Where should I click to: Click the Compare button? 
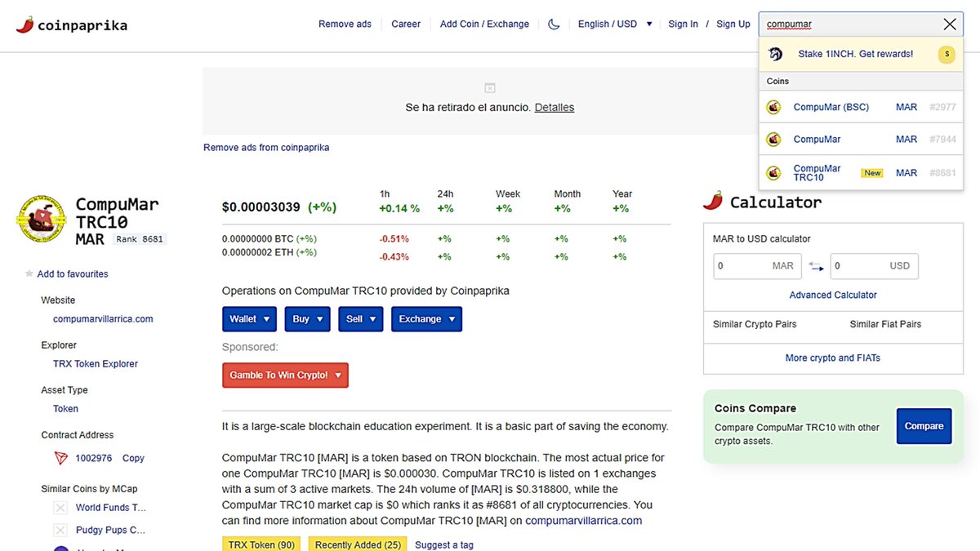pos(924,426)
